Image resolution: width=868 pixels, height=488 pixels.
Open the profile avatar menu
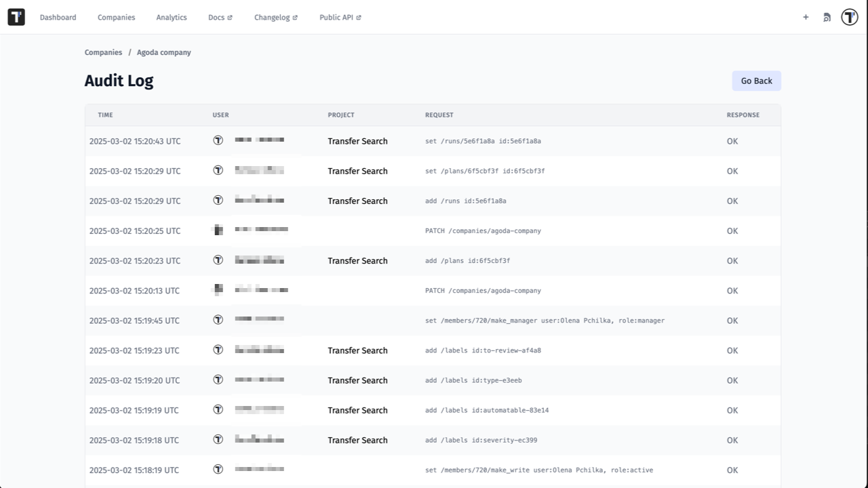849,17
